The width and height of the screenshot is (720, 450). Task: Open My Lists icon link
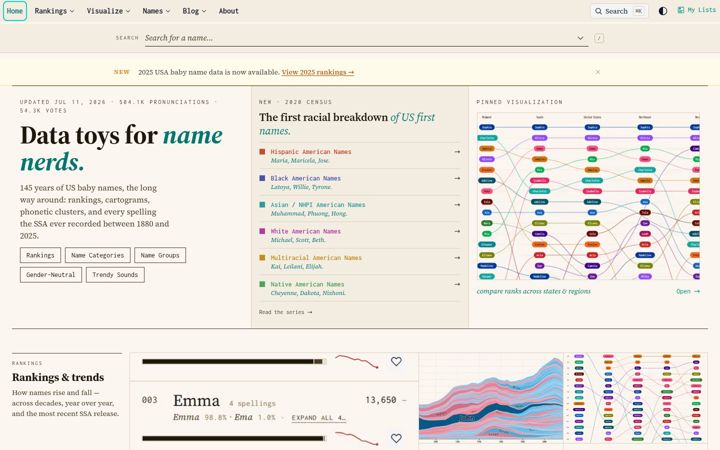(x=696, y=10)
